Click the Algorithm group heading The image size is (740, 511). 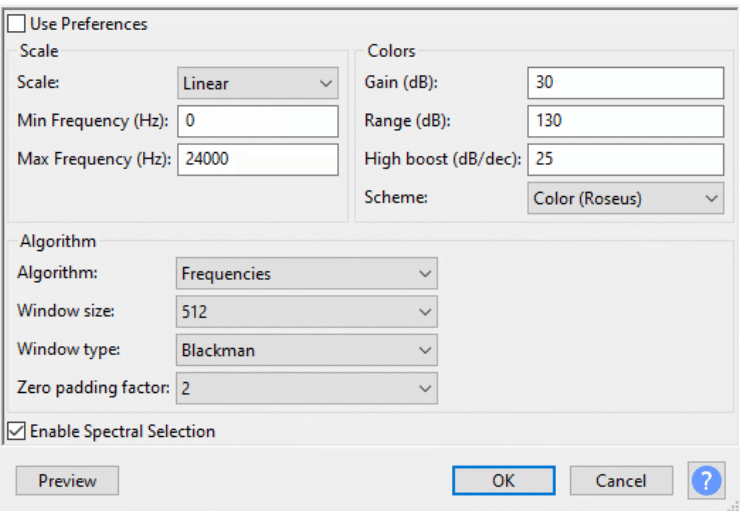(x=58, y=241)
